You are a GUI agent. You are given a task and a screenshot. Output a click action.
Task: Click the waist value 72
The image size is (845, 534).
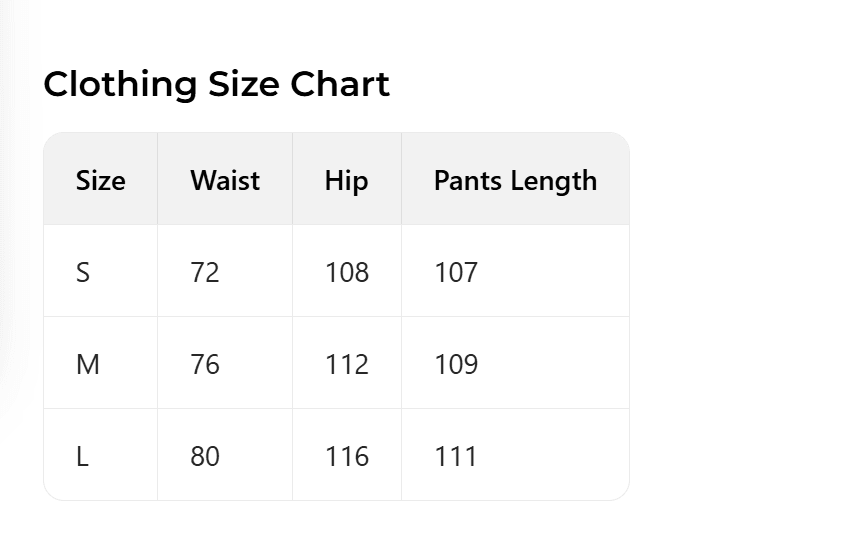(x=205, y=272)
